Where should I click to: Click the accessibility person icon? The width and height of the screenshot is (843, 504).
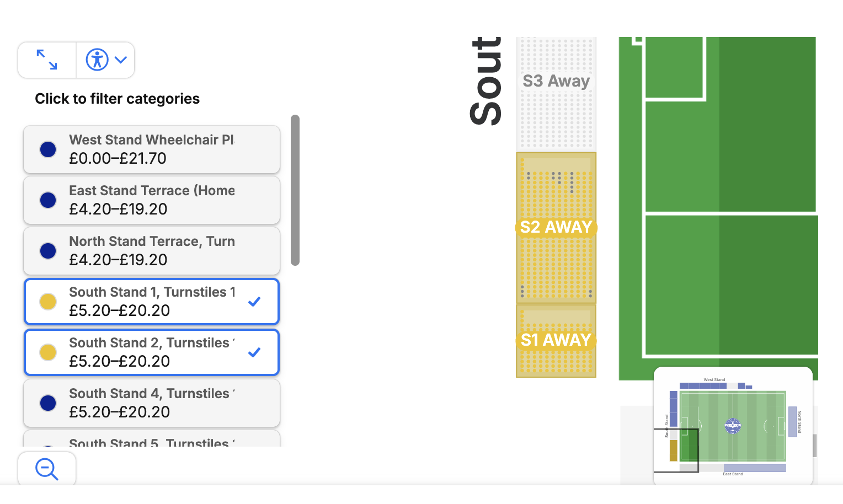pyautogui.click(x=97, y=60)
